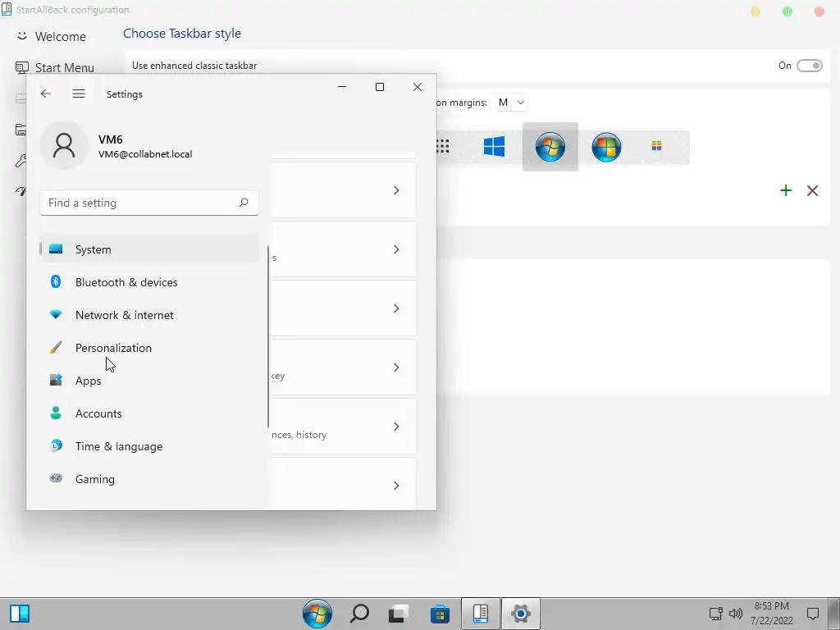
Task: Expand the settings card ending in 'key'
Action: coord(396,367)
